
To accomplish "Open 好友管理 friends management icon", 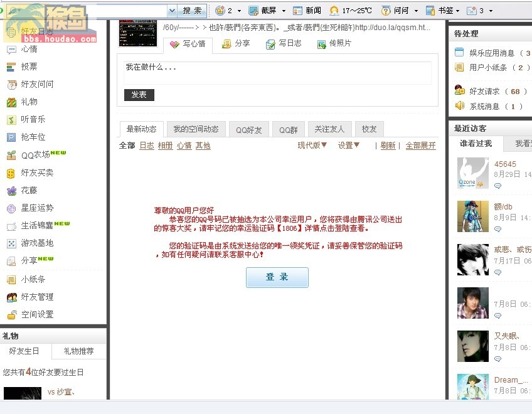I will [x=12, y=297].
